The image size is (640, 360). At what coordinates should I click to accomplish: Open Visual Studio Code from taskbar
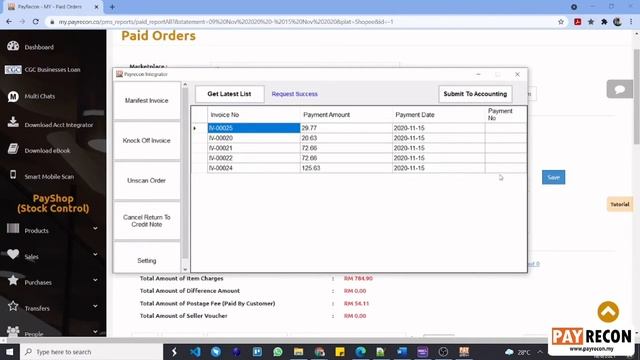pyautogui.click(x=195, y=351)
